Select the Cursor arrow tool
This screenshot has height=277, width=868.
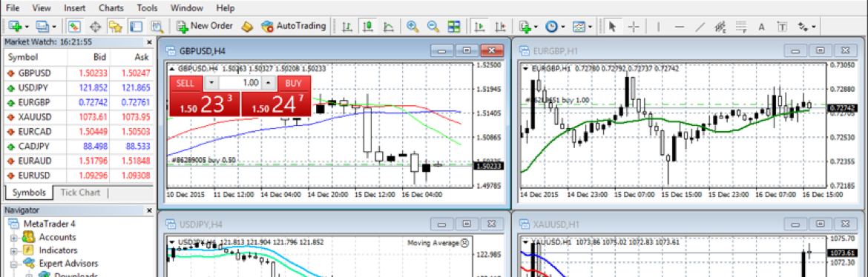point(612,26)
